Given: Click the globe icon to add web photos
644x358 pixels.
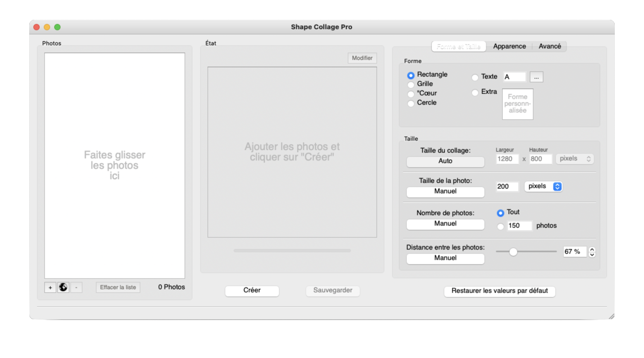Looking at the screenshot, I should point(63,287).
